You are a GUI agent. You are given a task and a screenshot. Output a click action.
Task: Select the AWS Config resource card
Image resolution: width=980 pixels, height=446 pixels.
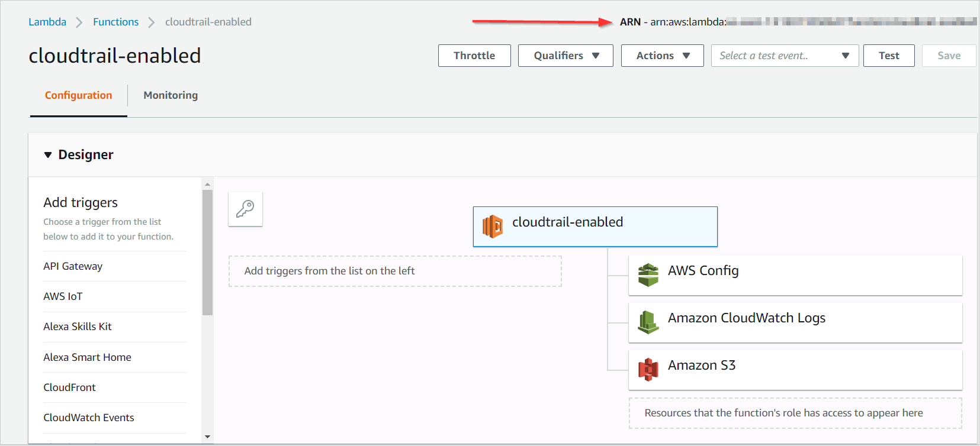(x=795, y=275)
